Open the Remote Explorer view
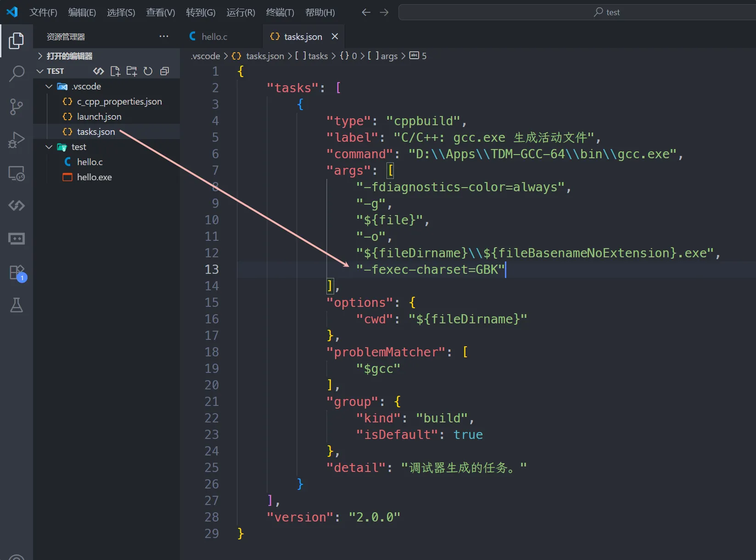This screenshot has width=756, height=560. point(17,173)
